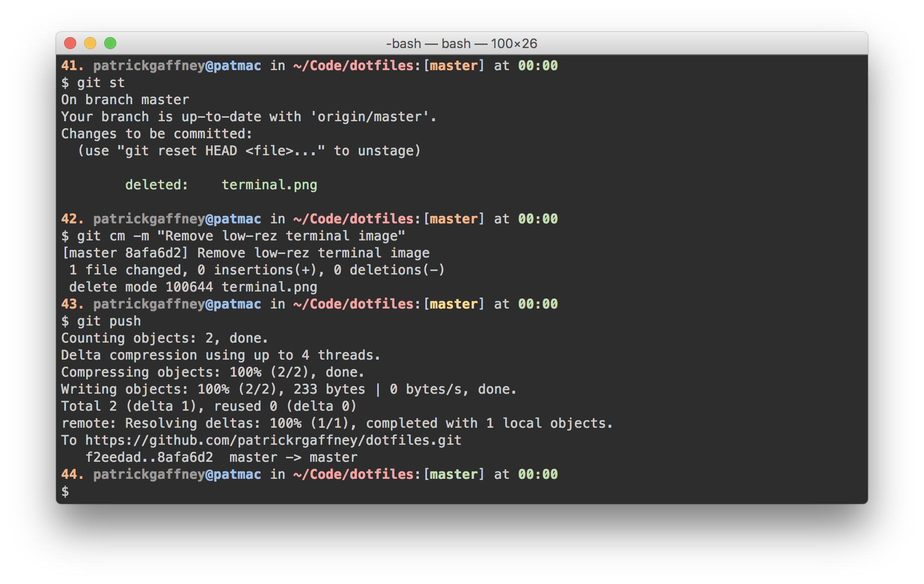
Task: Click the 'f2eedad..8afa6d2 master -> master' line
Action: coord(221,457)
